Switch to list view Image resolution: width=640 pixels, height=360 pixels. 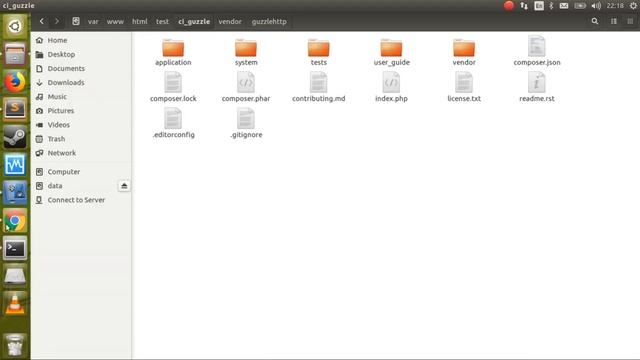(x=614, y=21)
